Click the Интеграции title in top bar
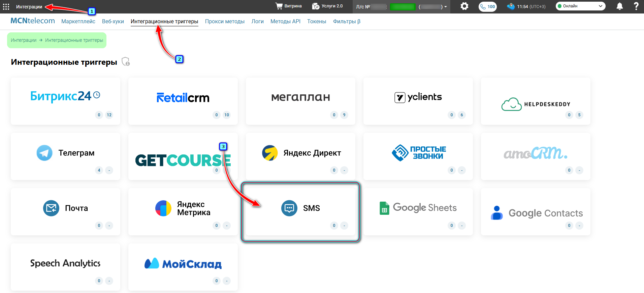 29,7
